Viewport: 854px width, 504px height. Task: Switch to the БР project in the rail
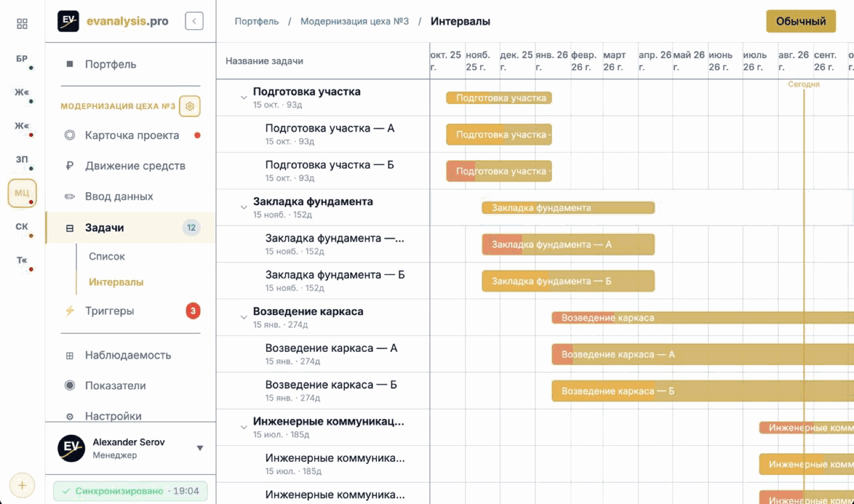(22, 59)
